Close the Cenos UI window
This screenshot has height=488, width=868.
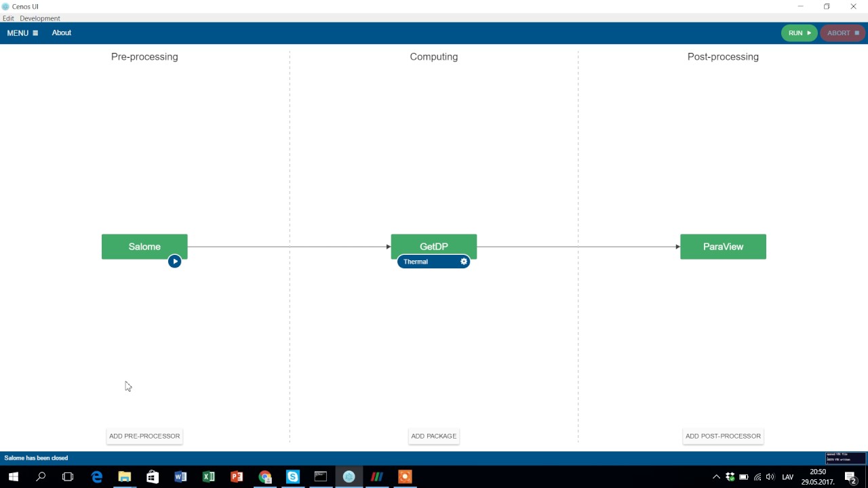coord(853,7)
